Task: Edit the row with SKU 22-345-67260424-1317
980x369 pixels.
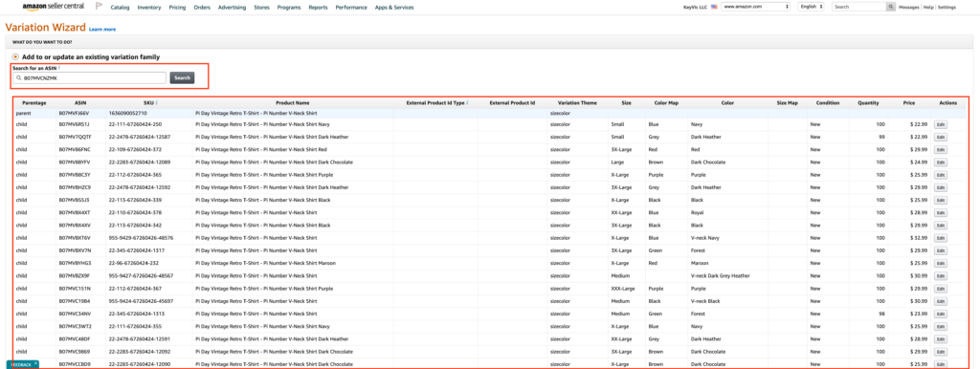Action: (x=940, y=250)
